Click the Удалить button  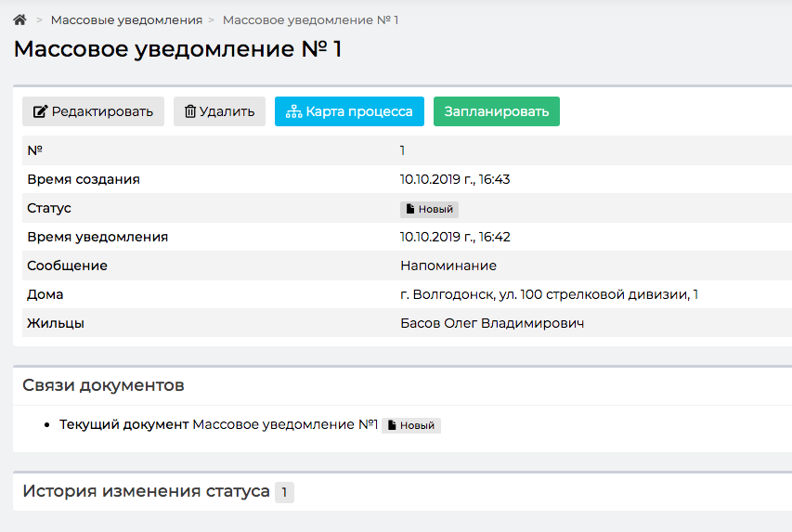220,111
